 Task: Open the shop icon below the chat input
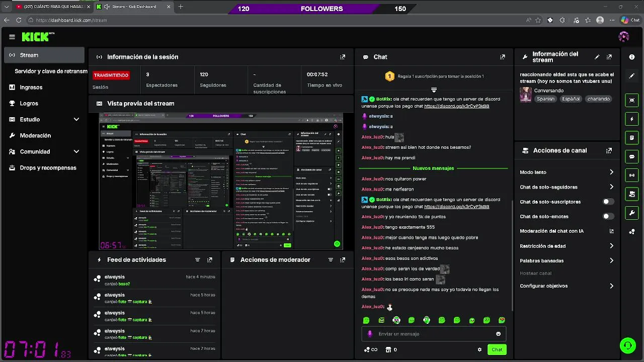point(388,349)
